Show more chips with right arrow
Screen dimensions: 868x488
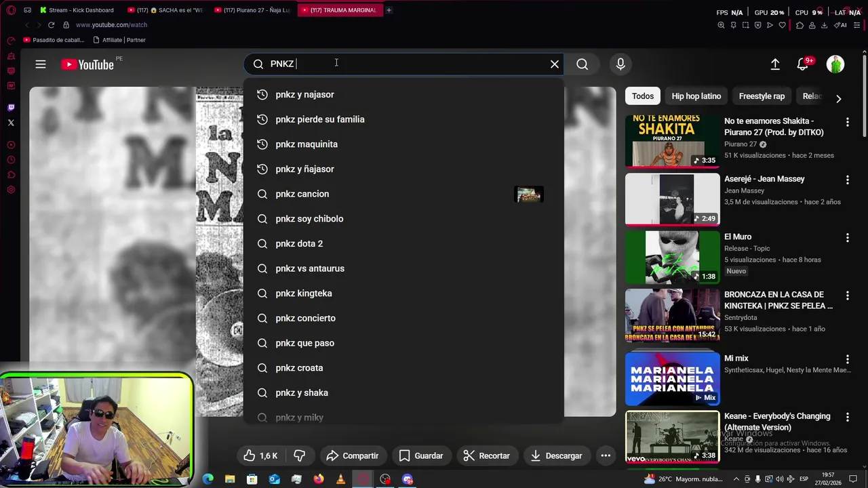pos(838,98)
